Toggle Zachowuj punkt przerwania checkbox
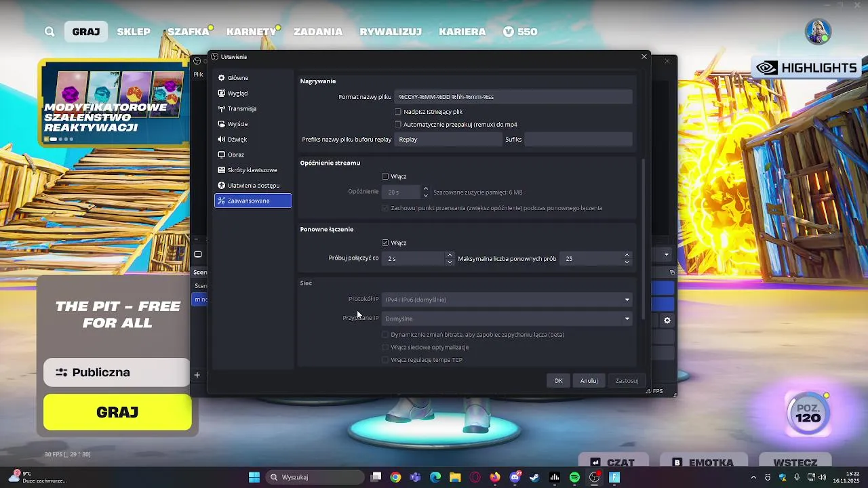868x488 pixels. pyautogui.click(x=385, y=208)
